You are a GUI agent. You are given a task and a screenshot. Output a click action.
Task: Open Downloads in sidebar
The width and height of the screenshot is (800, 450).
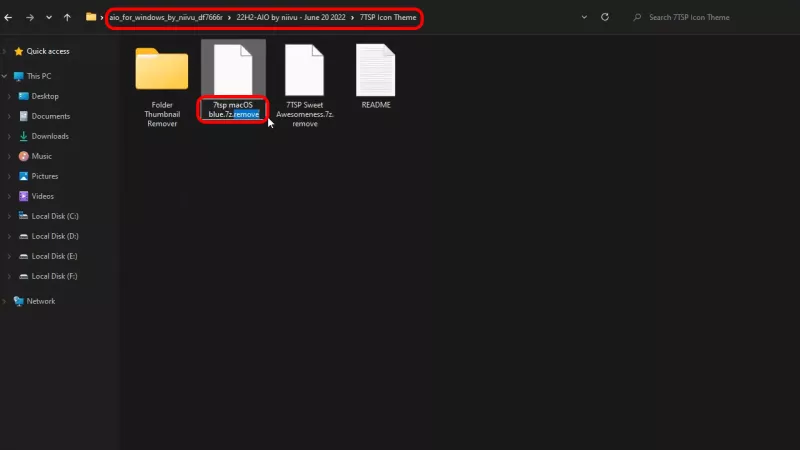50,136
